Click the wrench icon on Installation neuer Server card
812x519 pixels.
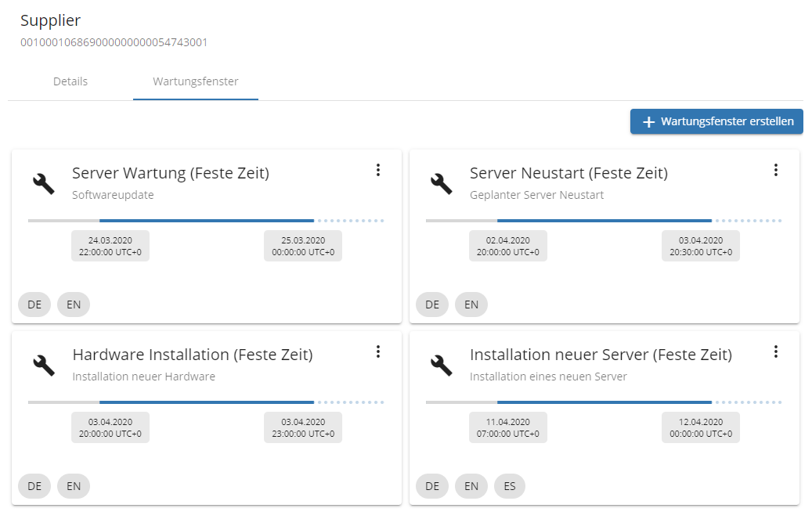[441, 365]
